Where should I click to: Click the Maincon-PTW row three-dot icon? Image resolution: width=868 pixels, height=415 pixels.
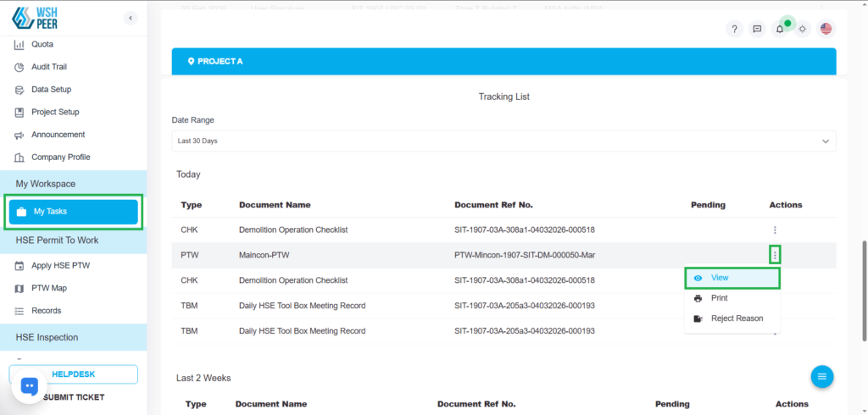click(x=775, y=254)
